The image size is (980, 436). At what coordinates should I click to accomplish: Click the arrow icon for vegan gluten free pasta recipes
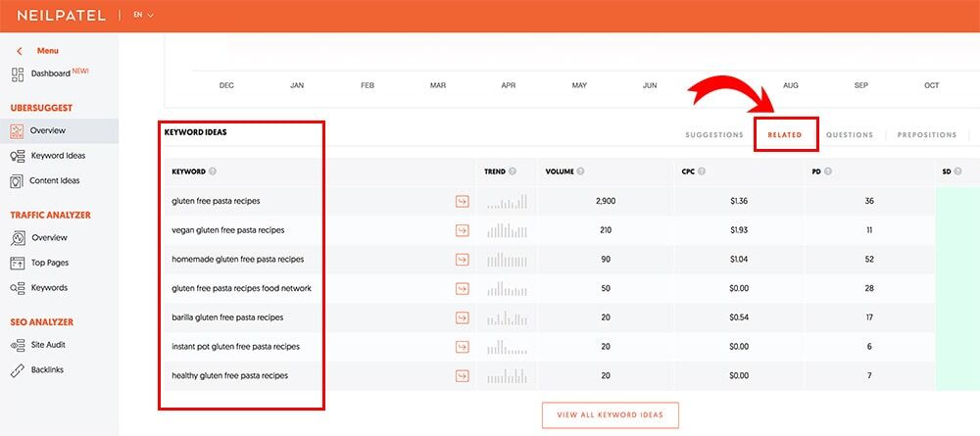pyautogui.click(x=462, y=230)
